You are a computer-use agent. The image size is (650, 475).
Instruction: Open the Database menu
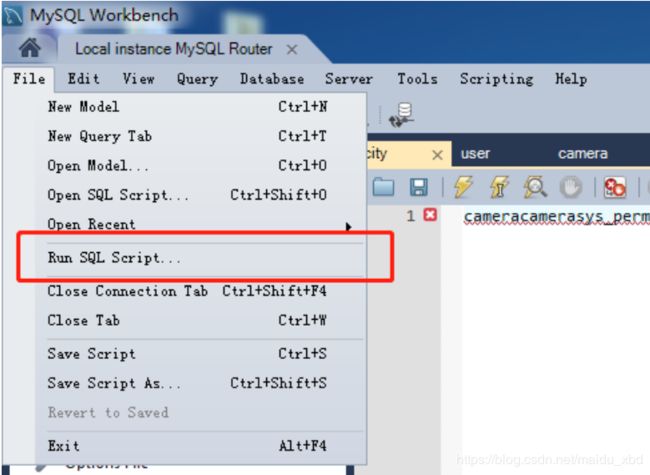pyautogui.click(x=272, y=79)
